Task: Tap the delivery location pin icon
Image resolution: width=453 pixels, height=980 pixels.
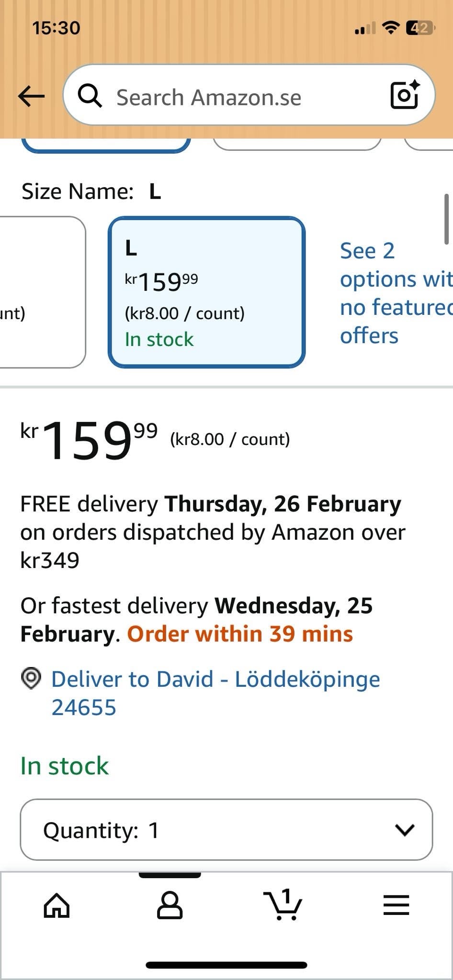Action: [31, 679]
